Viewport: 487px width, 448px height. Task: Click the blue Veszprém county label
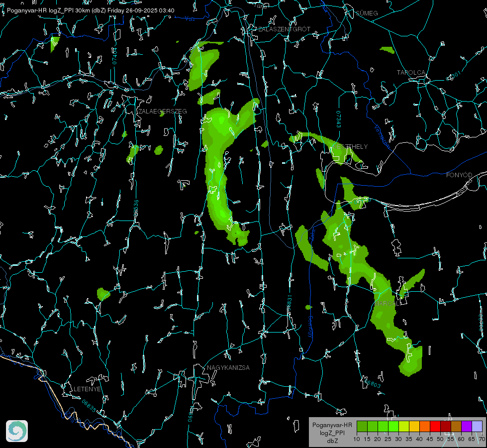pyautogui.click(x=382, y=136)
